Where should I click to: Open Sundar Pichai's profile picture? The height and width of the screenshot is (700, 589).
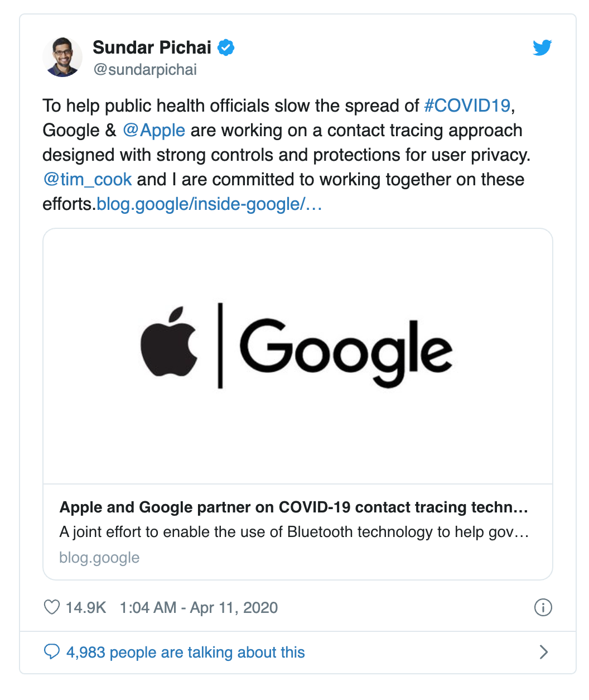(x=62, y=57)
